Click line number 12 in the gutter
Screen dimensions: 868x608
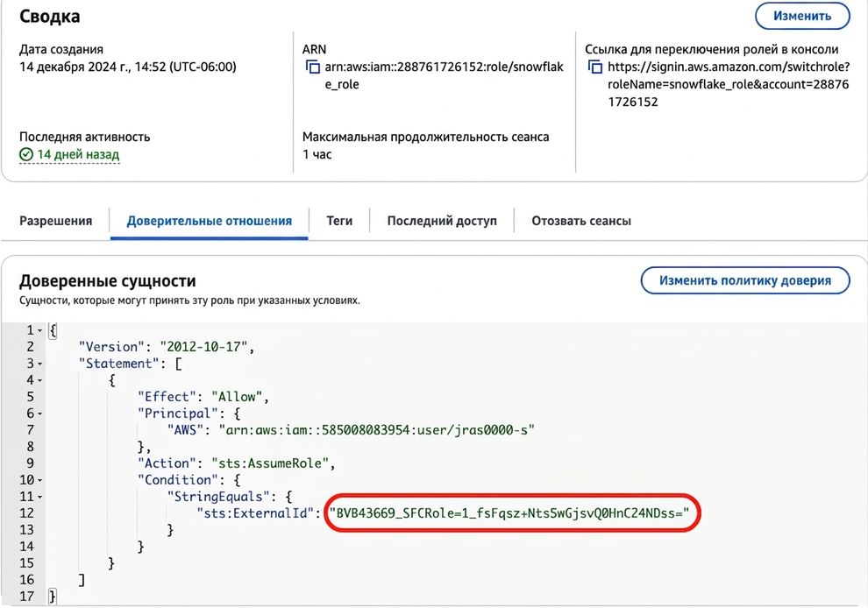tap(26, 513)
